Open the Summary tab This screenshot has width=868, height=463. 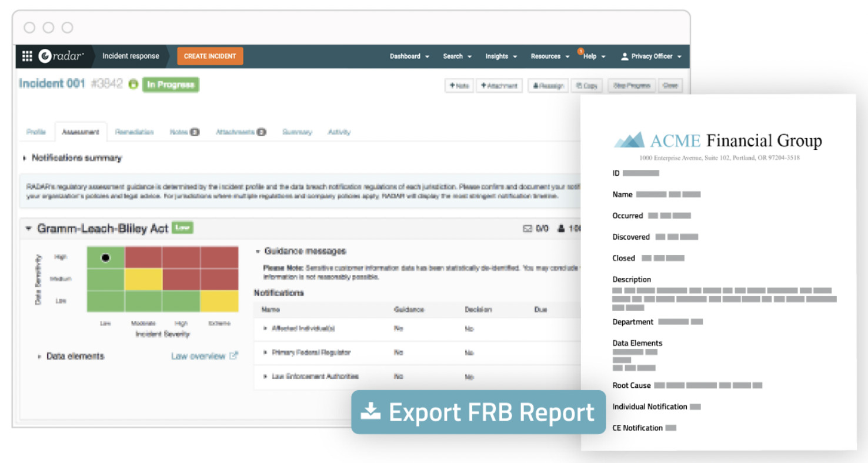tap(297, 132)
